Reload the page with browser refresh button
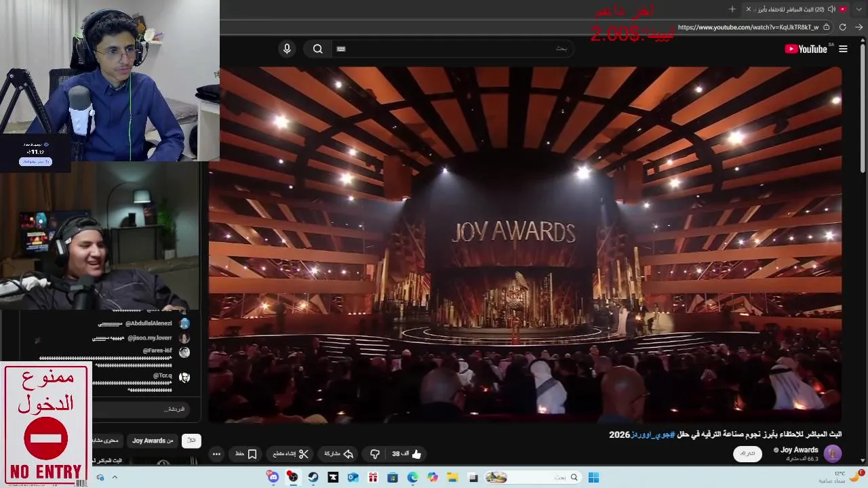868x488 pixels. (842, 27)
